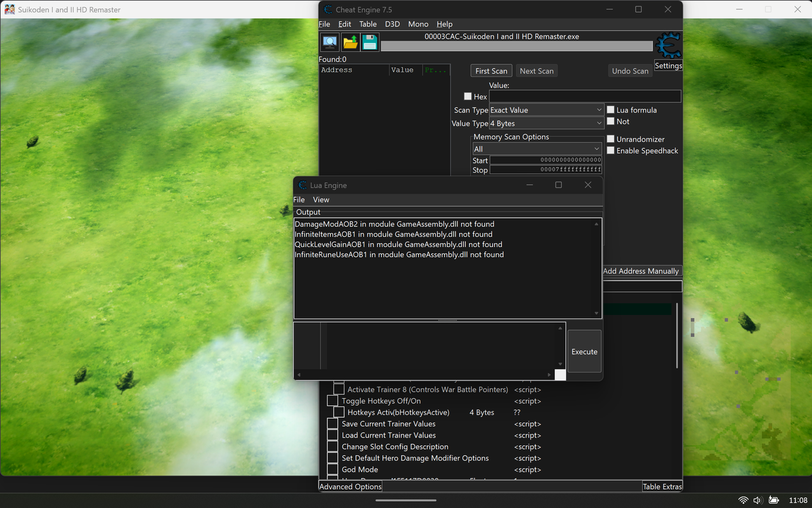Click the Lua output vertical scrollbar down arrow
Screen dimensions: 812x508
click(x=596, y=313)
